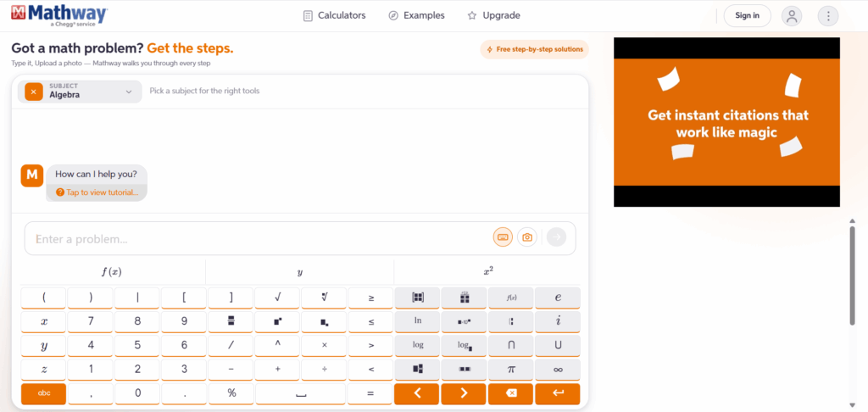Switch to the abc letter keyboard
This screenshot has width=868, height=412.
pyautogui.click(x=44, y=393)
